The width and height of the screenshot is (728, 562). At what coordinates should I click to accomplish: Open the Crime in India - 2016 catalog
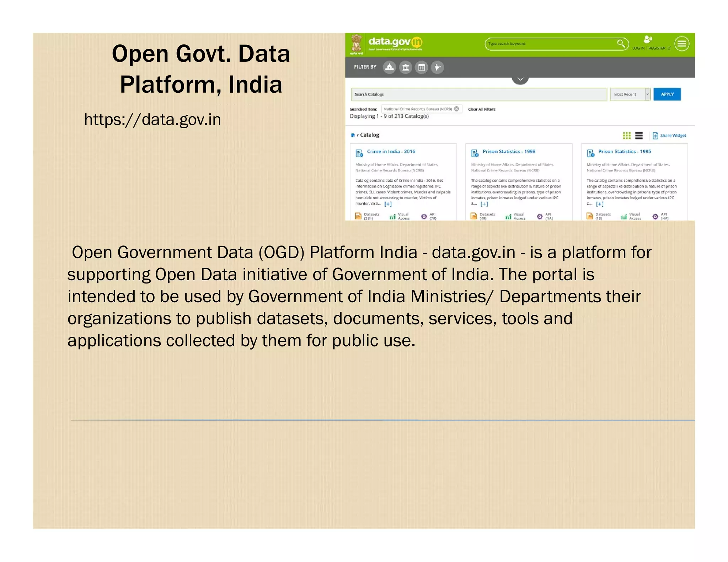tap(391, 151)
